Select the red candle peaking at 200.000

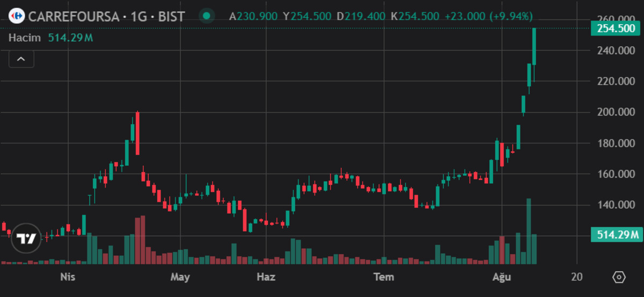[137, 133]
